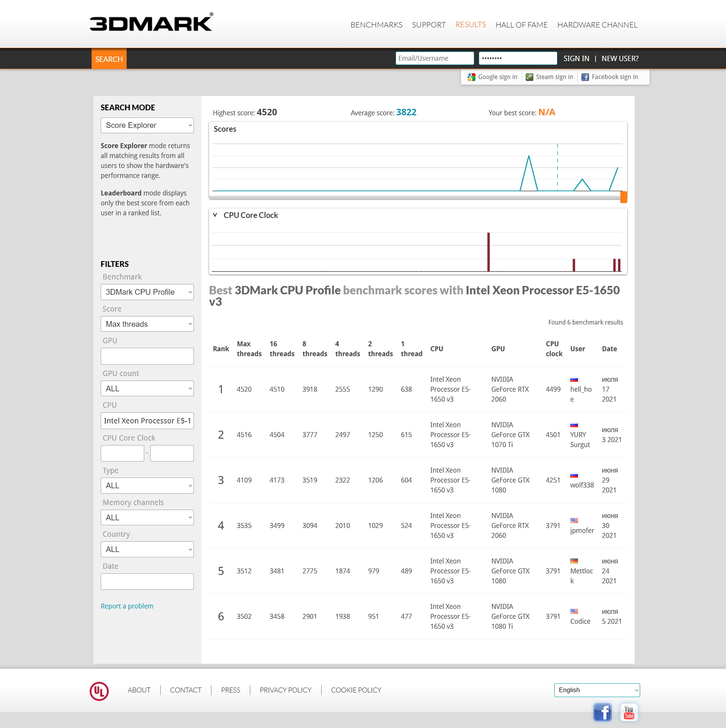Click the orange Scores range slider handle
726x728 pixels.
click(624, 197)
